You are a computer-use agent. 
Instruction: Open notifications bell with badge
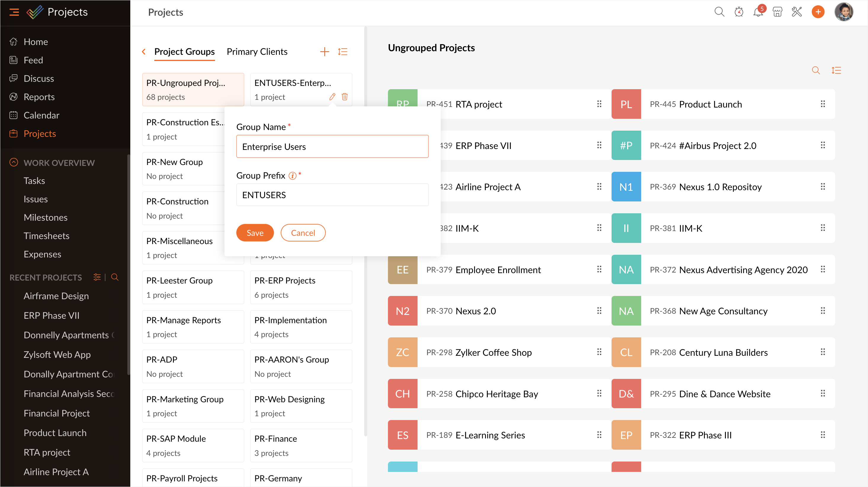[x=758, y=12]
